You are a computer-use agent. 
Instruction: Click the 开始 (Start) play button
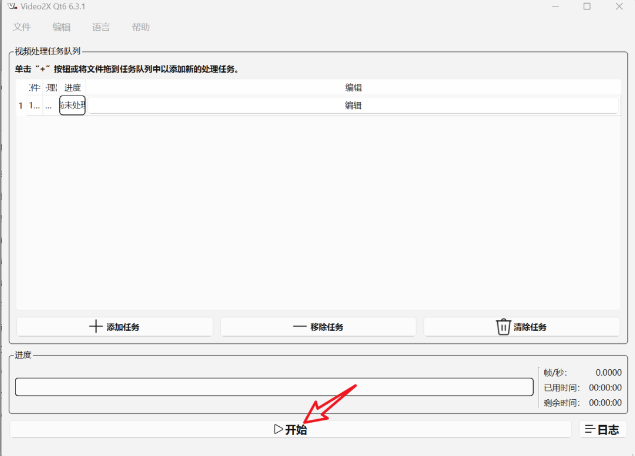pos(290,429)
